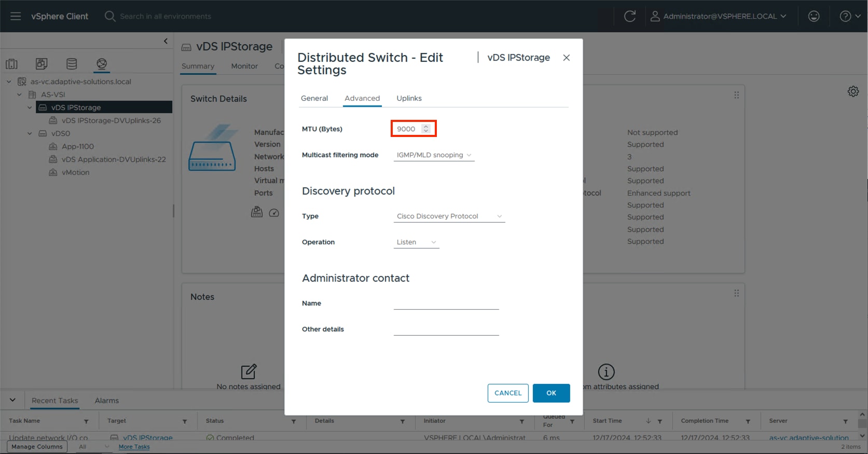Open the Operation Listen dropdown

coord(416,242)
